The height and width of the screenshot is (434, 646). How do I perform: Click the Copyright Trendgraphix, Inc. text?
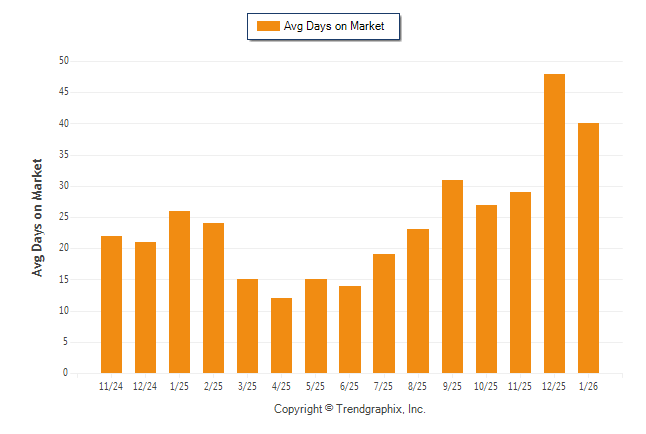350,409
